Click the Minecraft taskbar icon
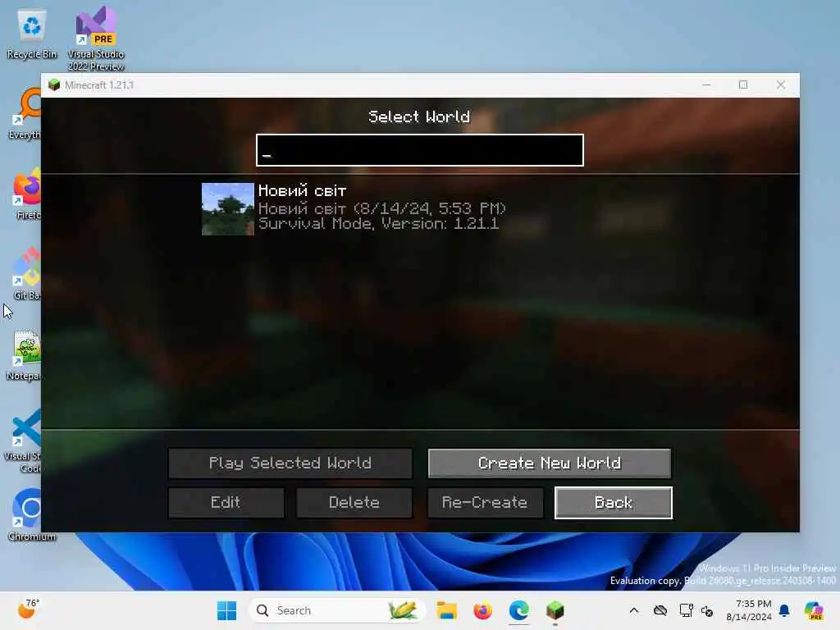The width and height of the screenshot is (840, 630). point(555,610)
